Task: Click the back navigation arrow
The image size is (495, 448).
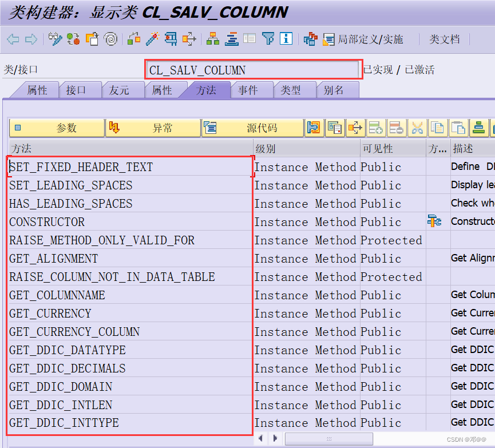Action: tap(13, 39)
